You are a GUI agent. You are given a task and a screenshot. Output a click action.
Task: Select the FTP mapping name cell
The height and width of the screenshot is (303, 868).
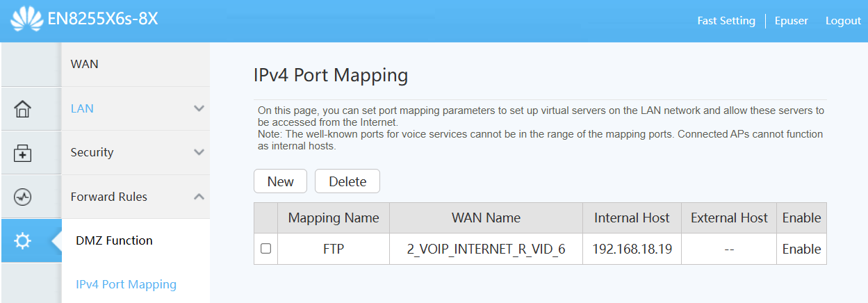tap(334, 249)
